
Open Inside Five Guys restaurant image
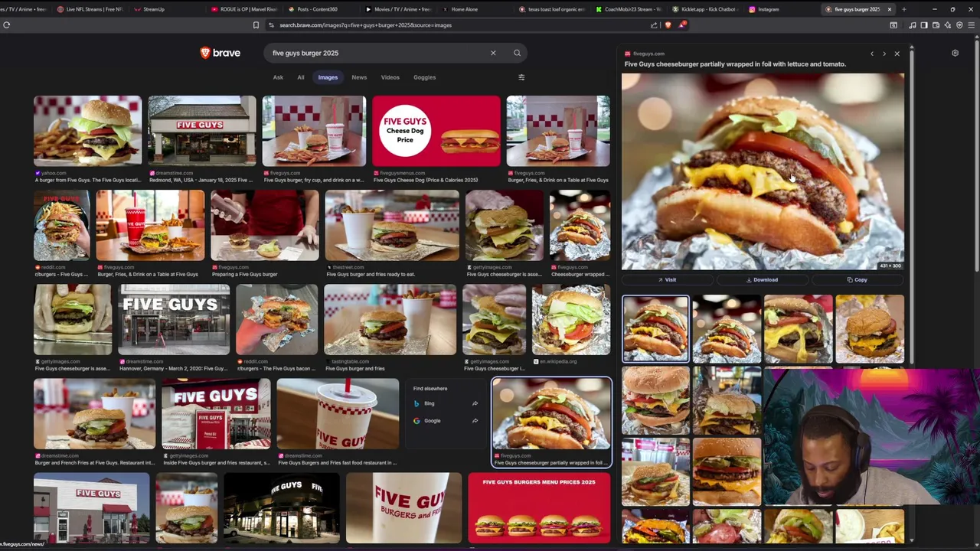coord(216,414)
